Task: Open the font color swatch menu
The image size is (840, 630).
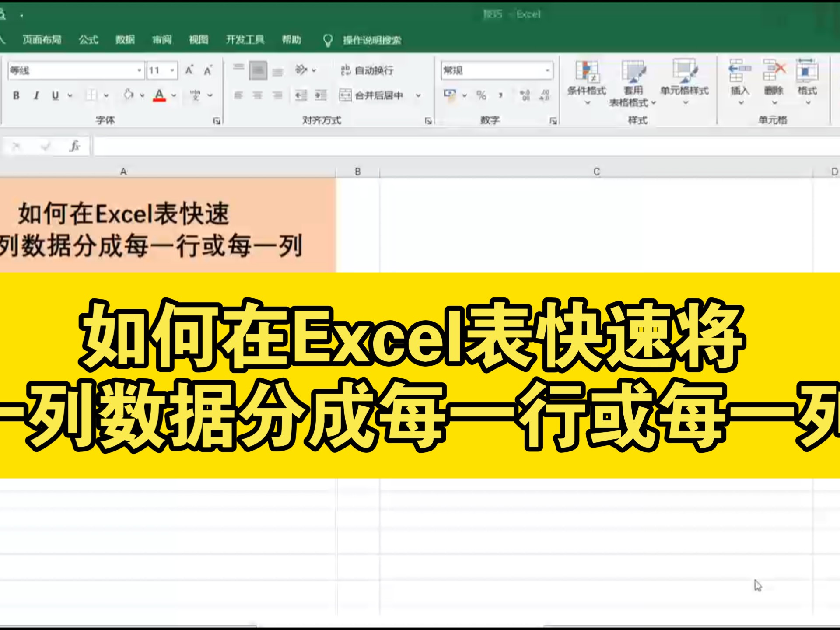Action: click(174, 95)
